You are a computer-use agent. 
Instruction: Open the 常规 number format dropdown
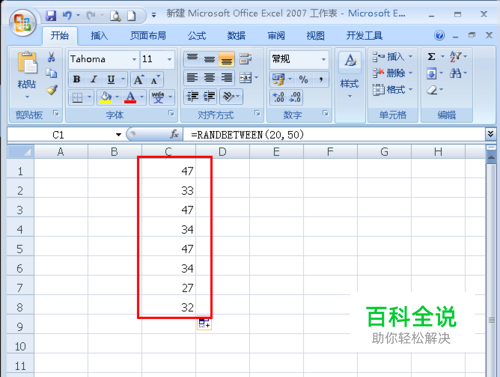pyautogui.click(x=323, y=59)
